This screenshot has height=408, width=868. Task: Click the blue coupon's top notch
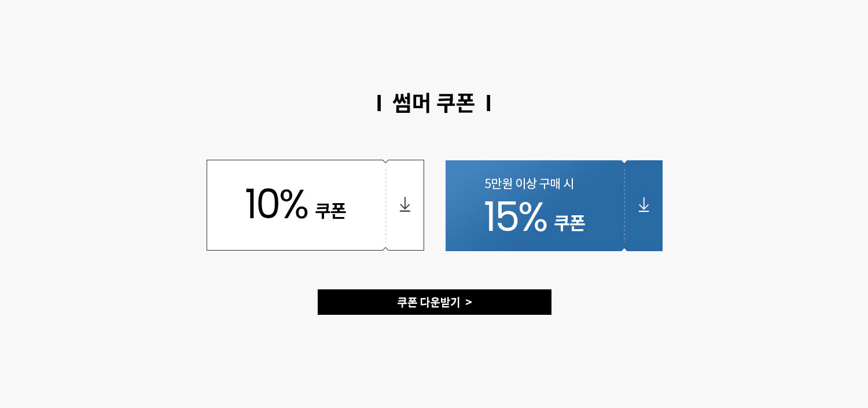pyautogui.click(x=624, y=162)
